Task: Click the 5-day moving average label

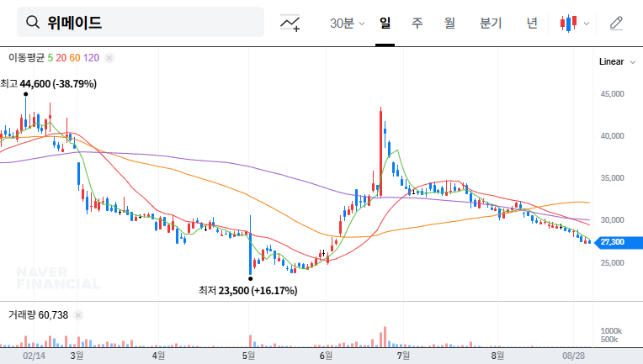Action: tap(50, 58)
